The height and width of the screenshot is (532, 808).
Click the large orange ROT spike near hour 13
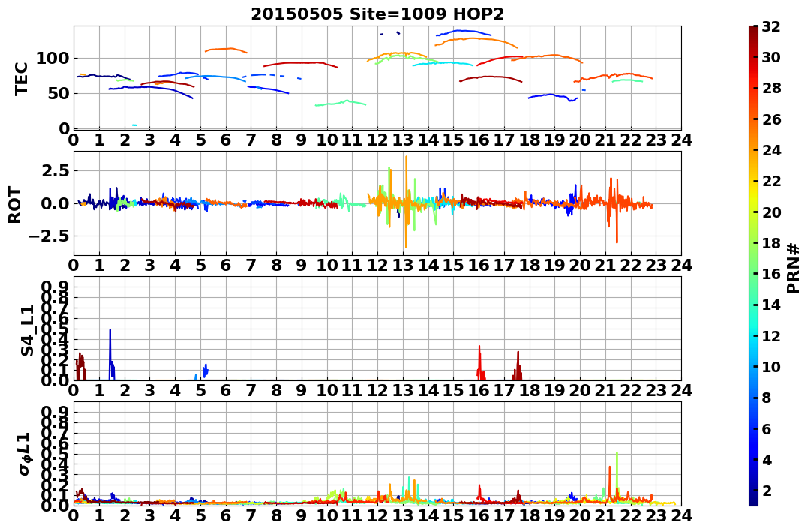406,201
